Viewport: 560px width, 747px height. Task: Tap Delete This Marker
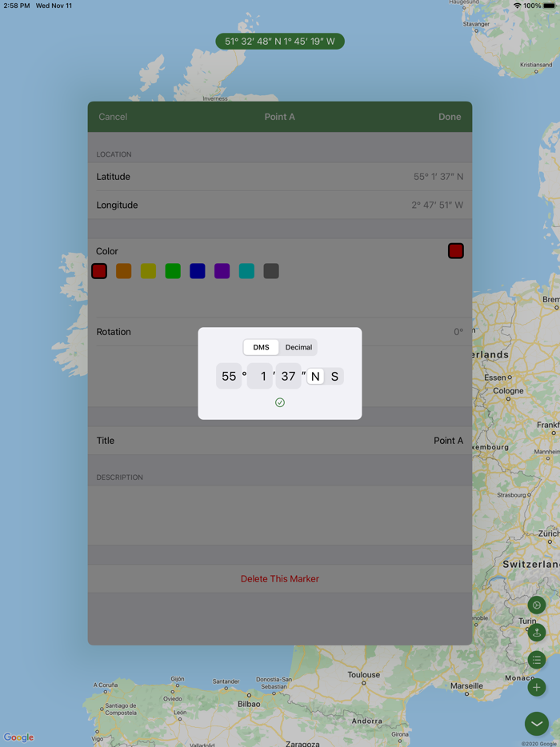click(280, 579)
